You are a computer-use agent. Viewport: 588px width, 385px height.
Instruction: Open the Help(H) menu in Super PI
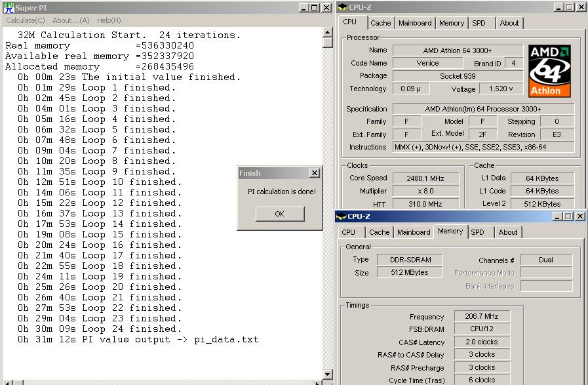(x=109, y=20)
